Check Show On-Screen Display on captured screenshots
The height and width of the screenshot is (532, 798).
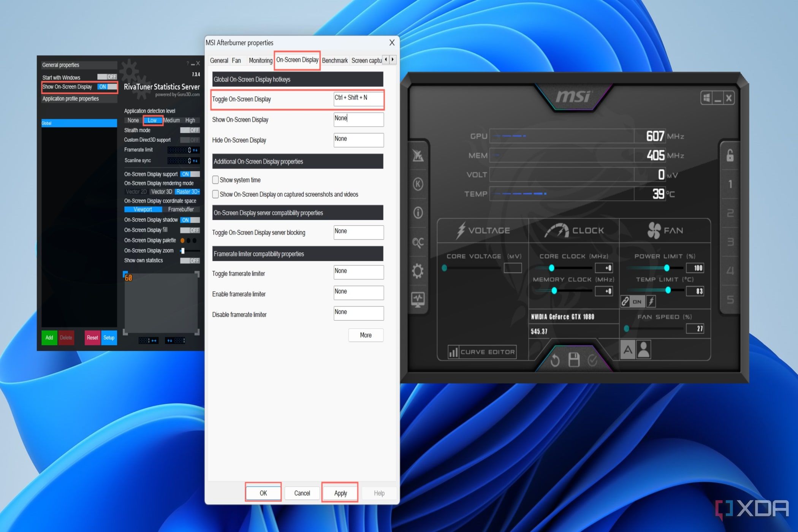point(215,194)
